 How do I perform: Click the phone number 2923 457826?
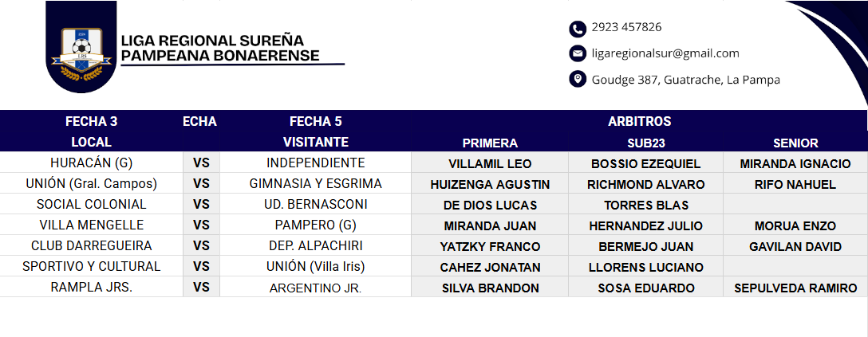pyautogui.click(x=626, y=28)
